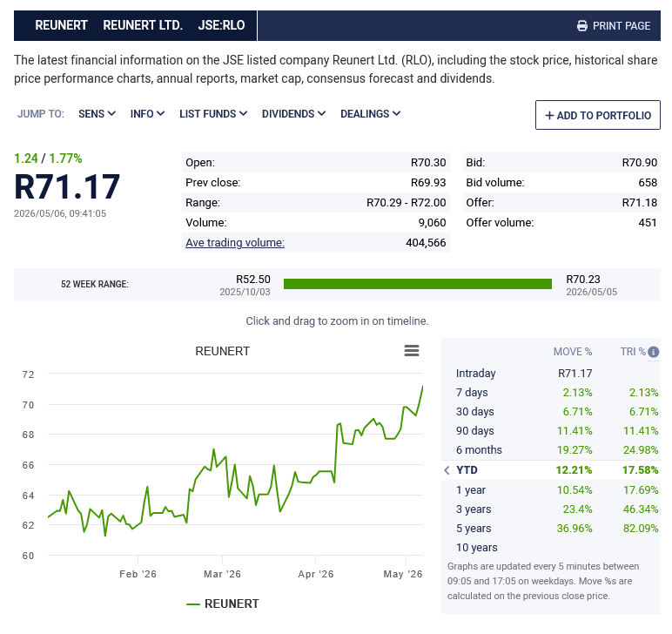Screen dimensions: 672x634
Task: Click the green 52 week range bar
Action: (418, 284)
